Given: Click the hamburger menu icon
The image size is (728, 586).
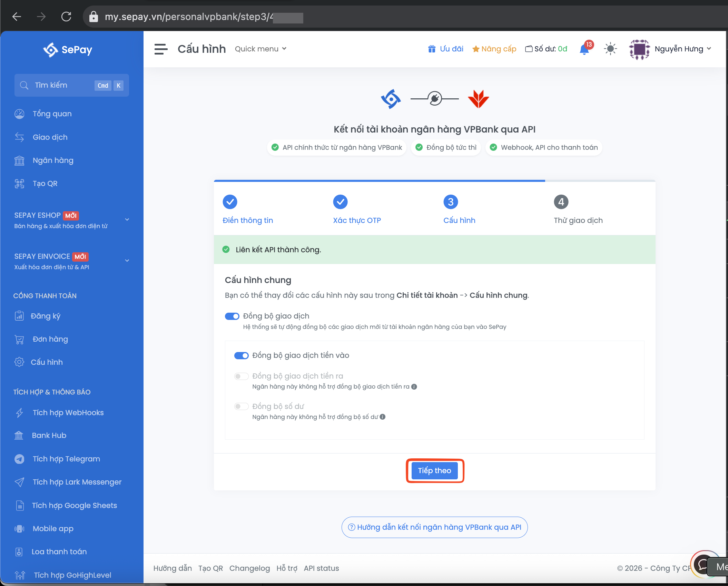Looking at the screenshot, I should click(x=161, y=49).
